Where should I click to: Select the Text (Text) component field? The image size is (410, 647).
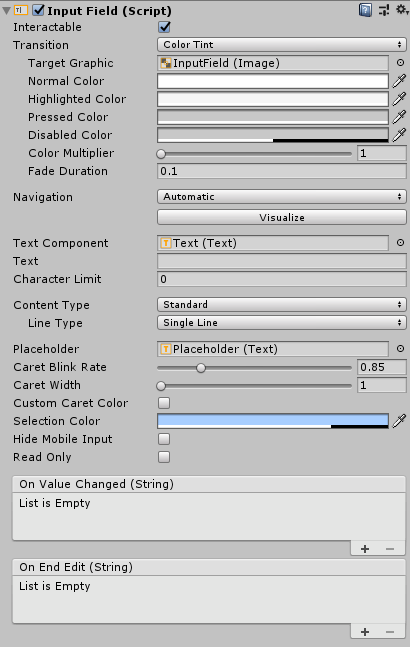273,243
